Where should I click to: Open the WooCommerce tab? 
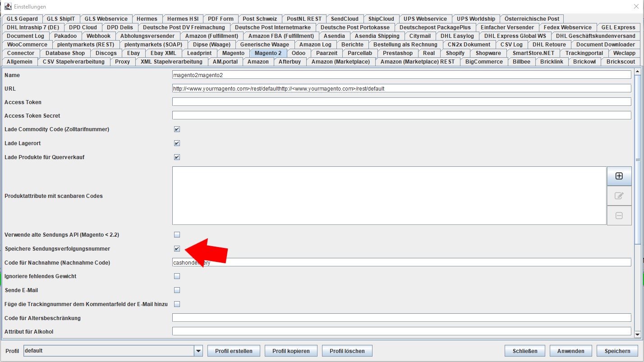[x=27, y=45]
